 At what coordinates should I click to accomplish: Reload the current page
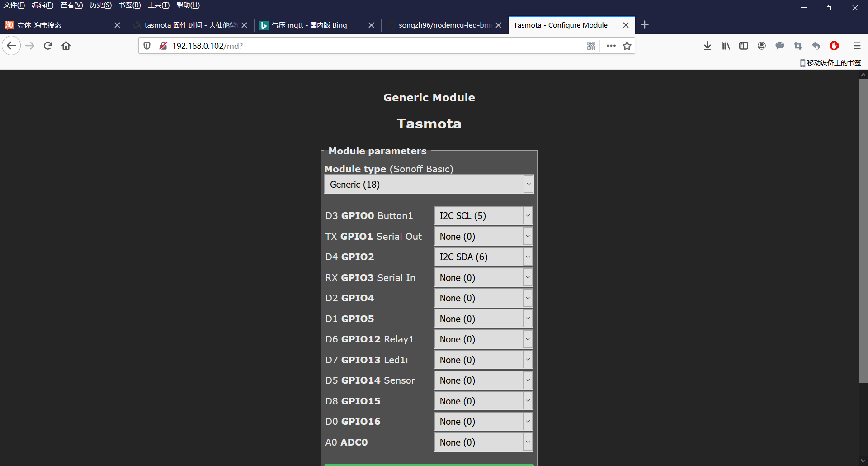[x=48, y=46]
